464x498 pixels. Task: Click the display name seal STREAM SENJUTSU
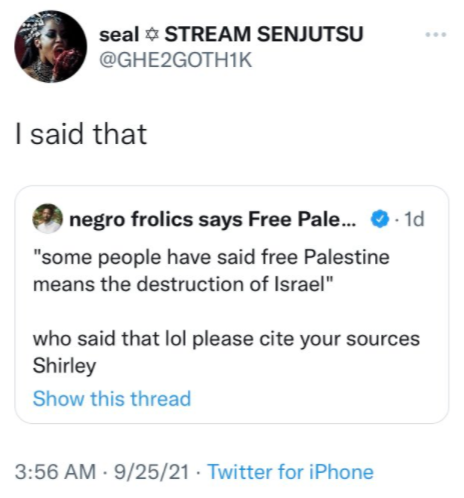pyautogui.click(x=231, y=34)
